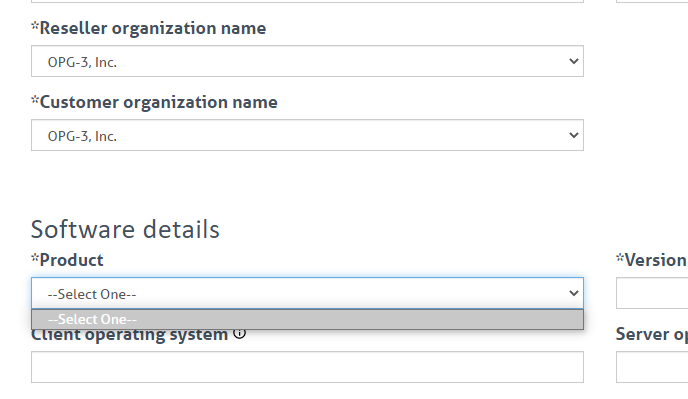Collapse the Product select box showing --Select One--
The width and height of the screenshot is (688, 399).
pyautogui.click(x=307, y=293)
